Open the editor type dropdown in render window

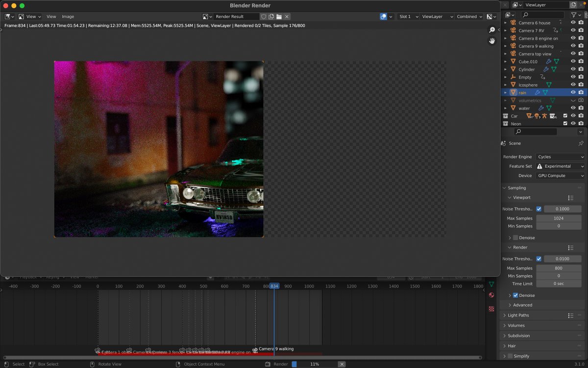coord(9,17)
